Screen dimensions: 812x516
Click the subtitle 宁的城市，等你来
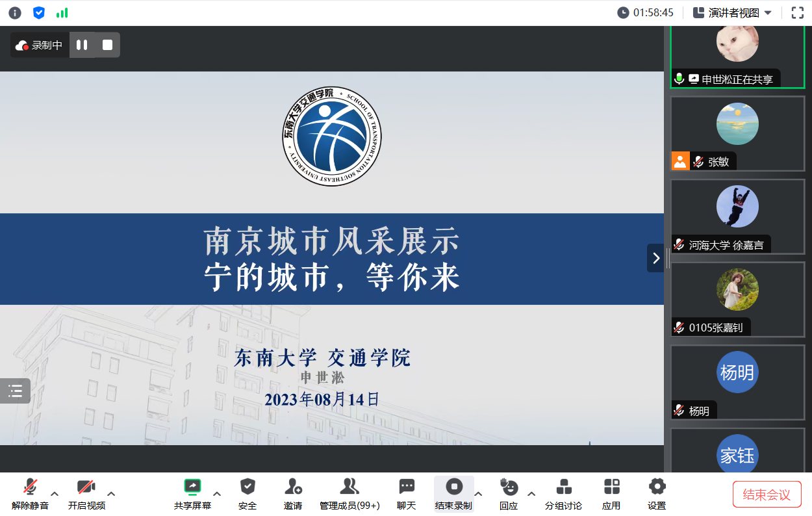pos(332,277)
